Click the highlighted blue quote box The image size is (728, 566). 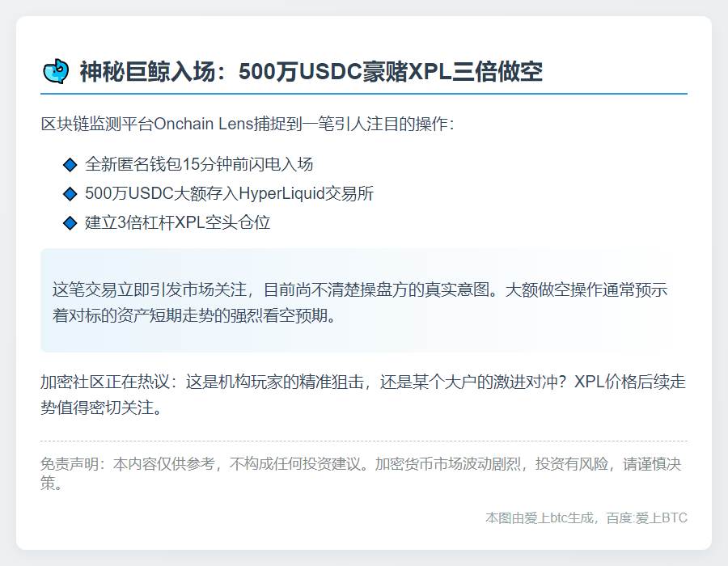tap(364, 299)
